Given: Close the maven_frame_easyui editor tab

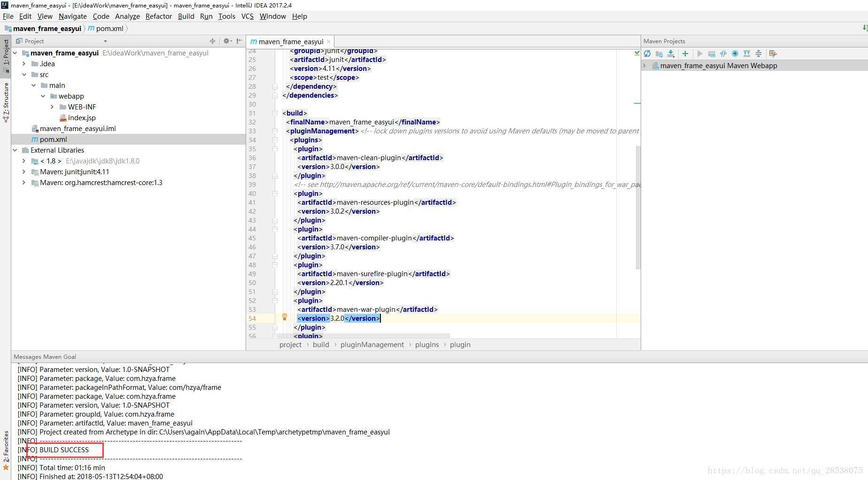Looking at the screenshot, I should point(328,42).
